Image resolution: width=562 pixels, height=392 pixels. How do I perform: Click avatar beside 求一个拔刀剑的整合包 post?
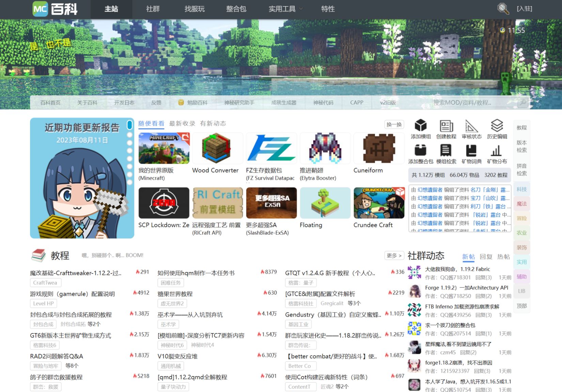tap(415, 329)
